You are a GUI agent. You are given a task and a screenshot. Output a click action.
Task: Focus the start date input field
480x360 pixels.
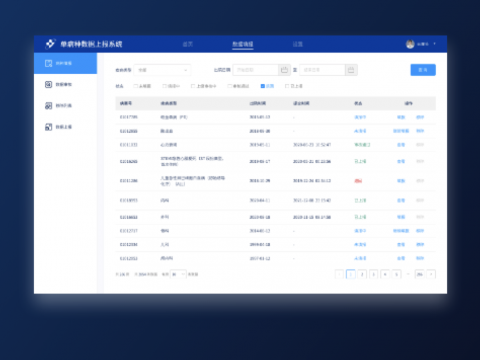(x=256, y=70)
